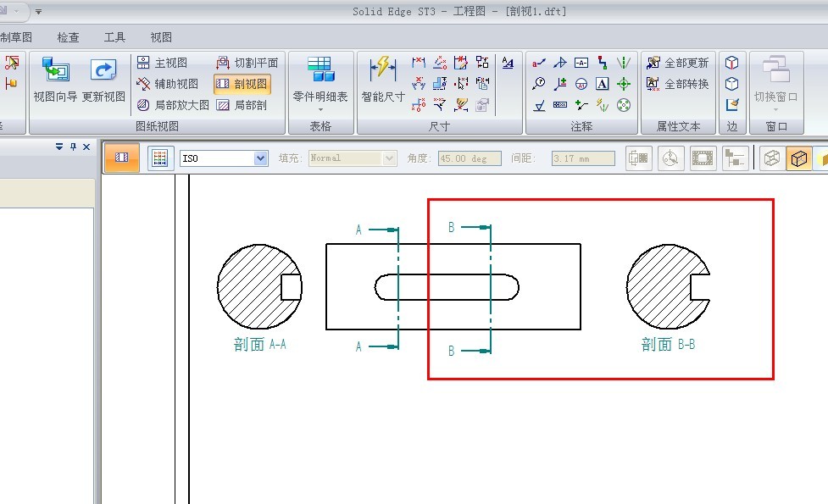Select the green center mark icon
Image resolution: width=828 pixels, height=504 pixels.
tap(624, 84)
